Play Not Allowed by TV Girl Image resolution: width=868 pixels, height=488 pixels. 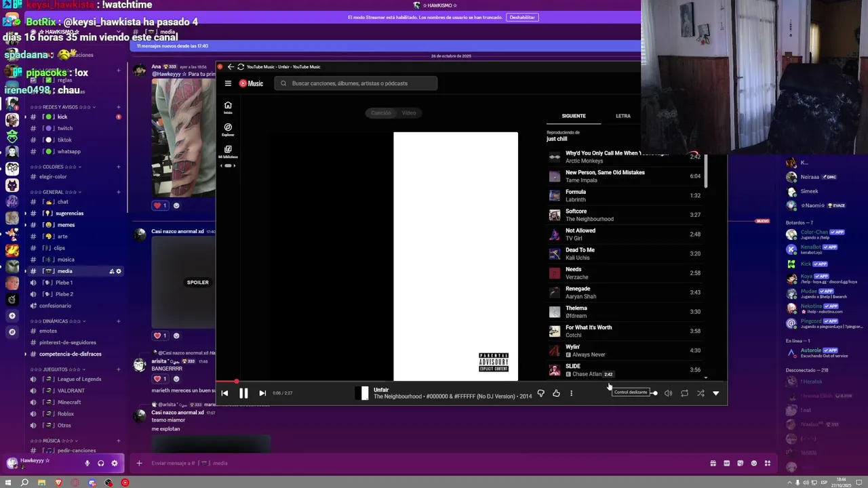[624, 235]
